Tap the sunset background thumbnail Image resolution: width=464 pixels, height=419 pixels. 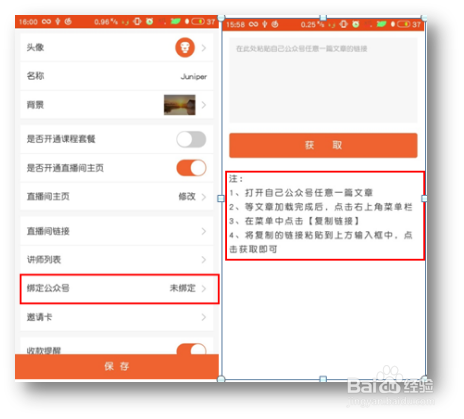[180, 105]
